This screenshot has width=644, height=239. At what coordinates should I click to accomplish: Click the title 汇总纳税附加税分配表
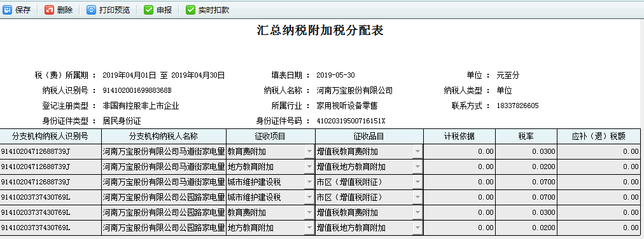point(320,31)
